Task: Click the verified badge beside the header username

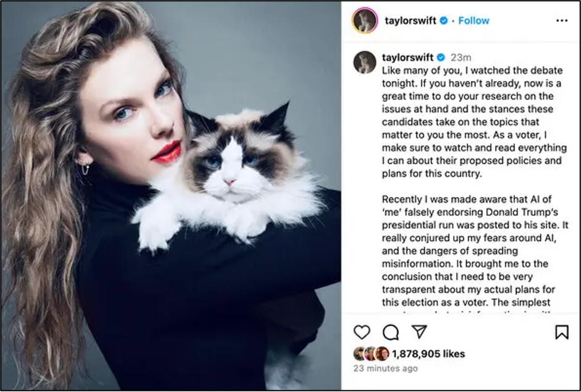Action: coord(444,20)
